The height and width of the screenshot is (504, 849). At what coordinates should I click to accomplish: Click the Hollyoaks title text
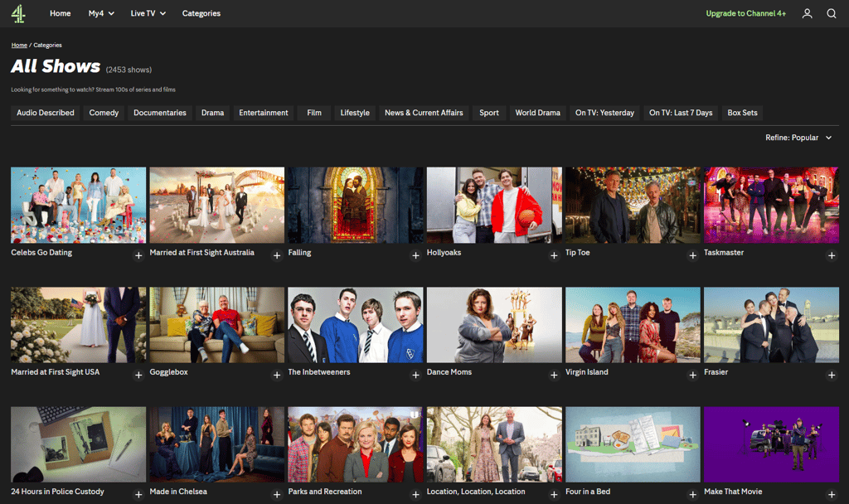[x=444, y=252]
